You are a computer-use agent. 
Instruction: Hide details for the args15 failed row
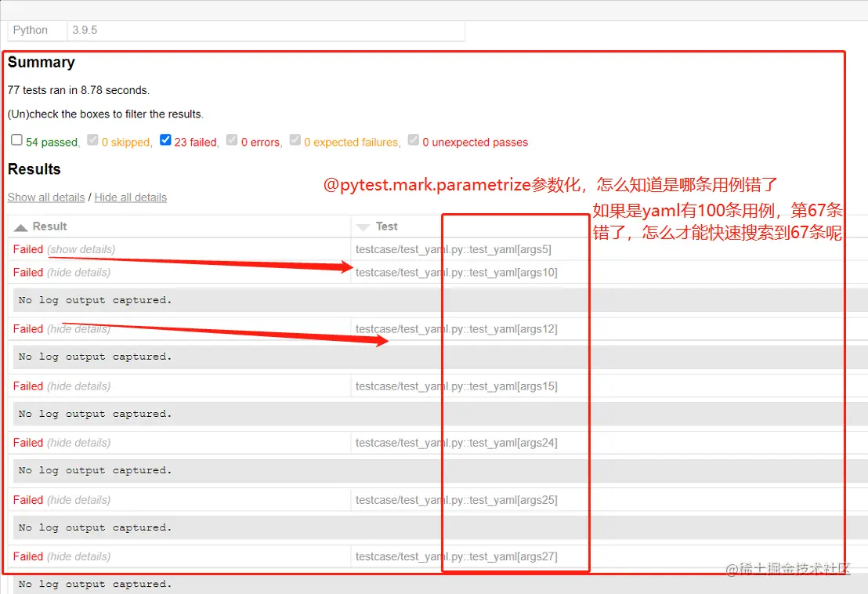(78, 386)
